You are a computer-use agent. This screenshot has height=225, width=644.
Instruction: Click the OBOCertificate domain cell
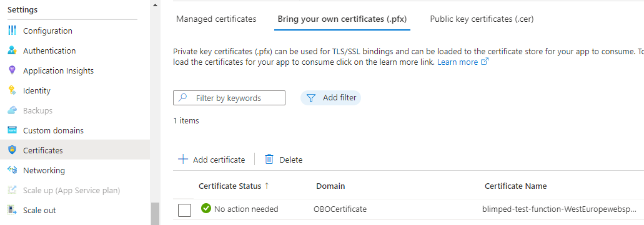[x=340, y=209]
